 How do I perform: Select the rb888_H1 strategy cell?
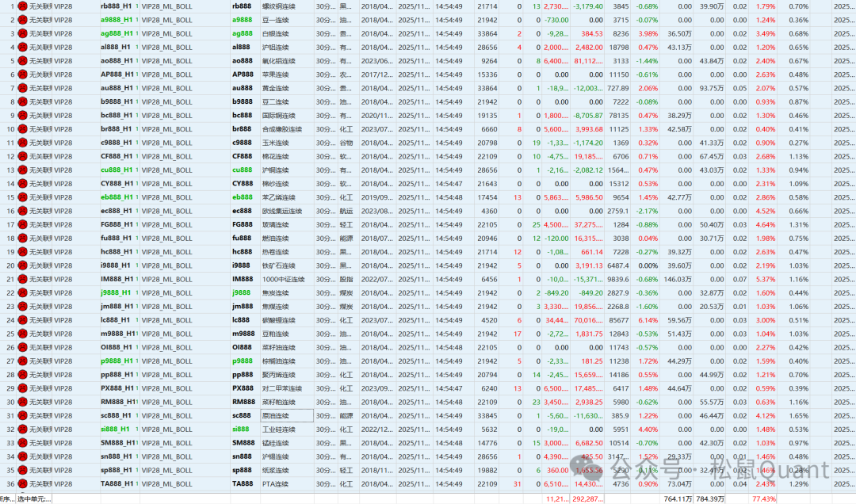pos(117,6)
